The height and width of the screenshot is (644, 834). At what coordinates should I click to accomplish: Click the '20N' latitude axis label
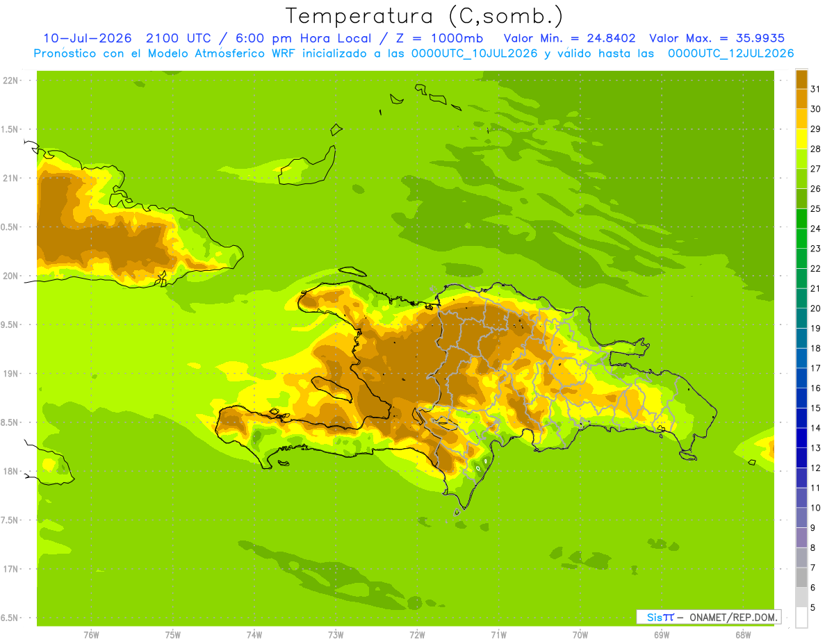coord(10,276)
